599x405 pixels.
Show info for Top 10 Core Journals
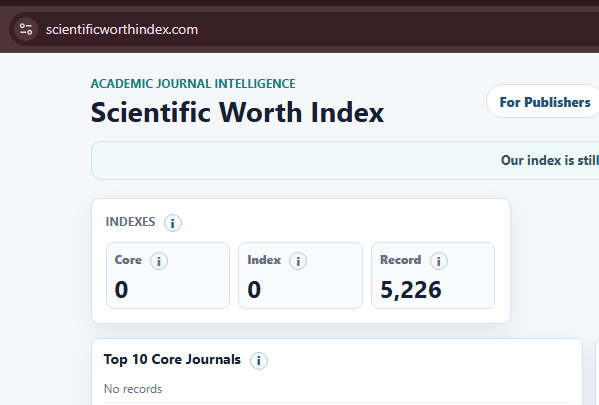tap(259, 360)
